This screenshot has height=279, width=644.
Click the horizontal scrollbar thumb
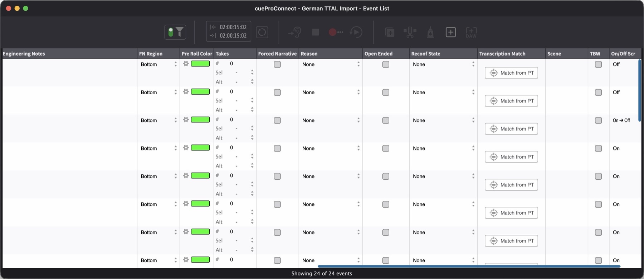pos(469,266)
